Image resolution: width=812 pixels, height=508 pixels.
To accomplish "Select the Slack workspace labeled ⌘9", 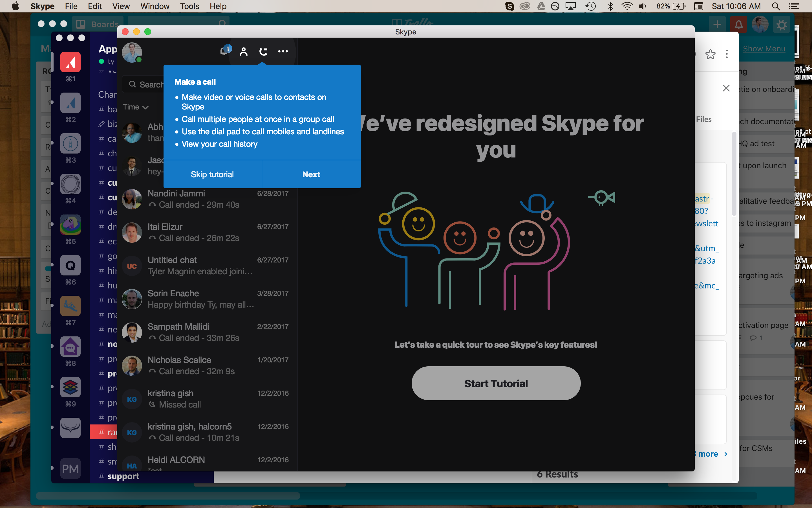I will (x=70, y=387).
